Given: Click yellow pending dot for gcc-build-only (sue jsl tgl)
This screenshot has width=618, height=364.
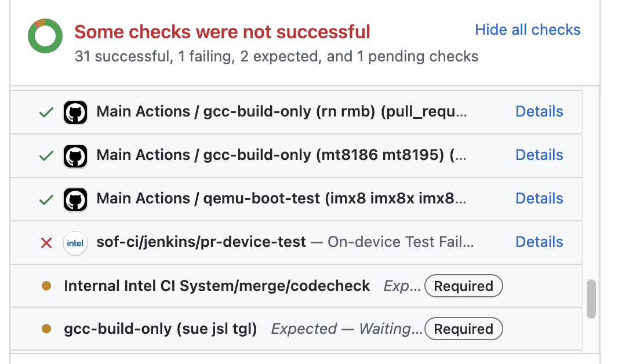Looking at the screenshot, I should tap(46, 329).
